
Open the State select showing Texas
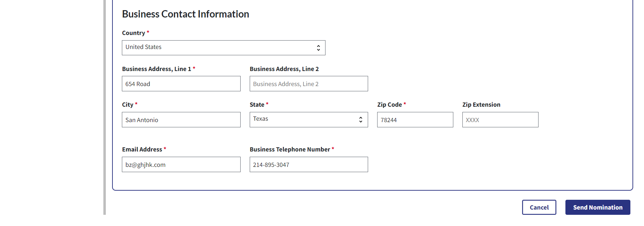point(300,120)
